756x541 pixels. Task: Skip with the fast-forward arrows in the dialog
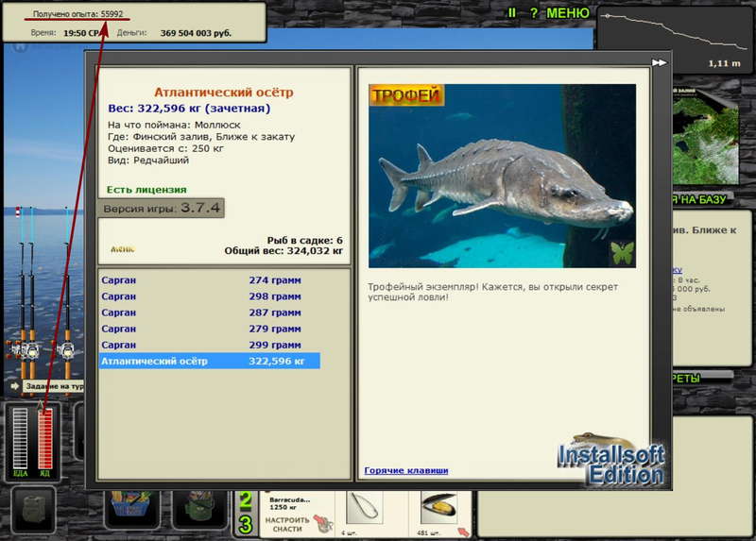[659, 62]
